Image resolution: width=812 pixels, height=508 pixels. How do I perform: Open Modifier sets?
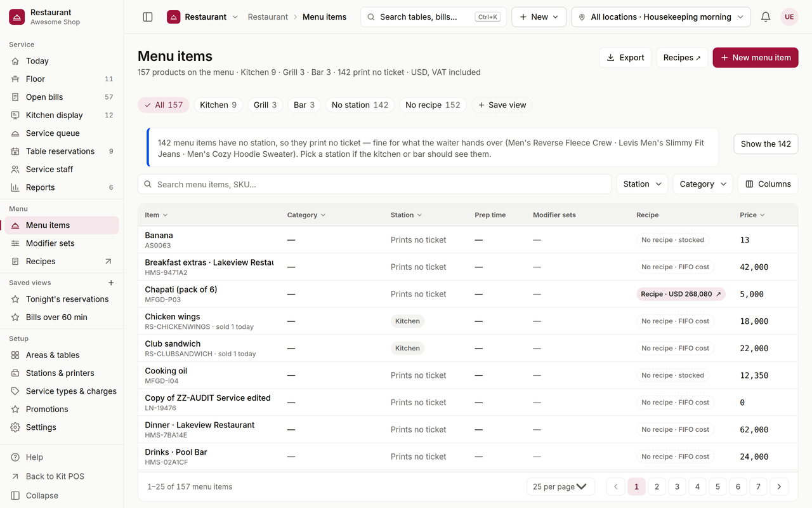click(62, 243)
